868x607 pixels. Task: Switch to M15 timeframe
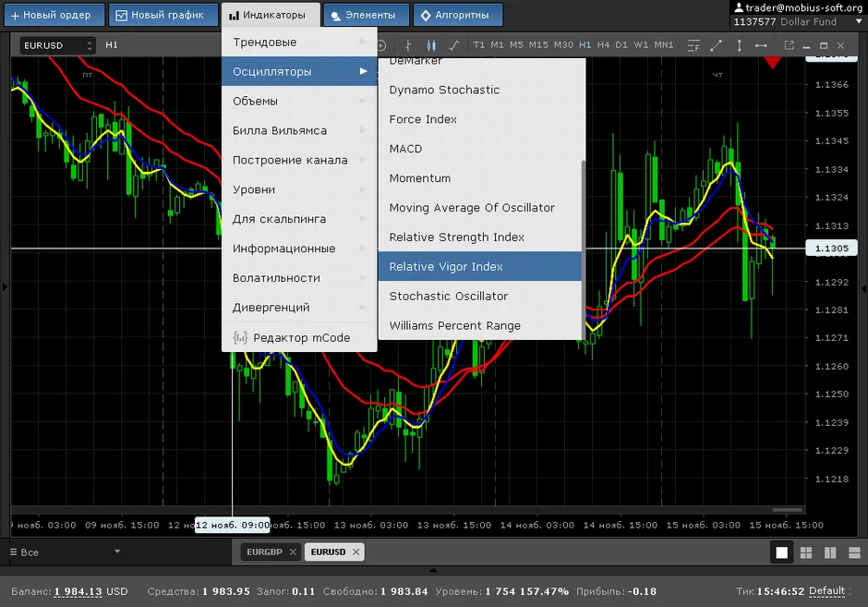538,45
